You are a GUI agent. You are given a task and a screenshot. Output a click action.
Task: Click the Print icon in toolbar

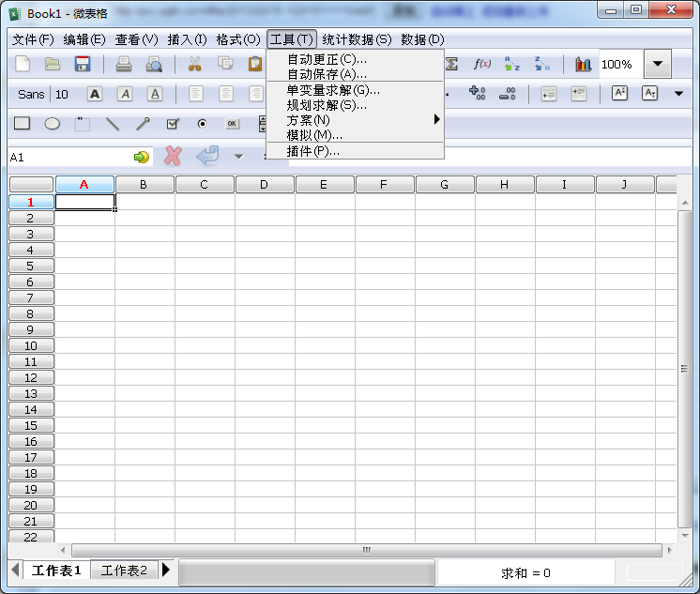click(123, 64)
